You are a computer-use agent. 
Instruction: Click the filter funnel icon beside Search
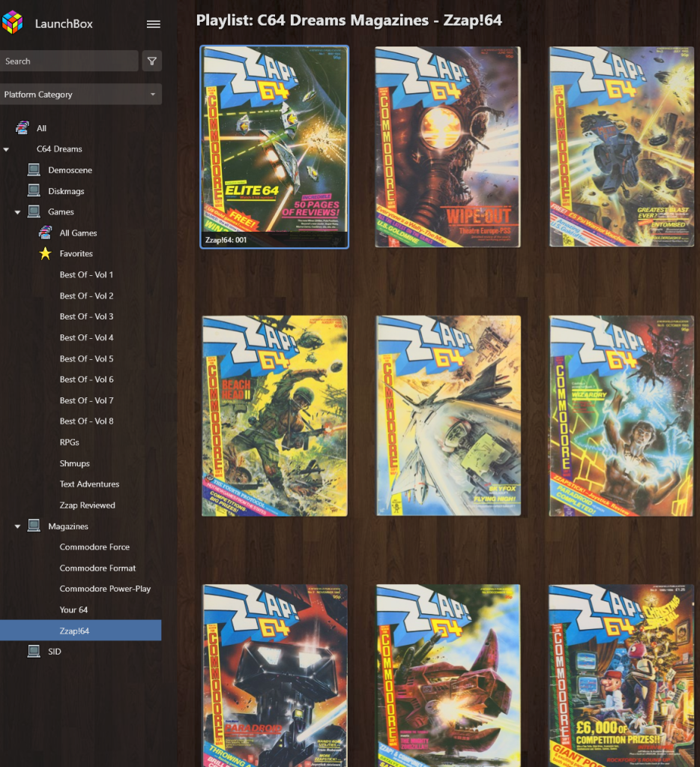point(152,61)
